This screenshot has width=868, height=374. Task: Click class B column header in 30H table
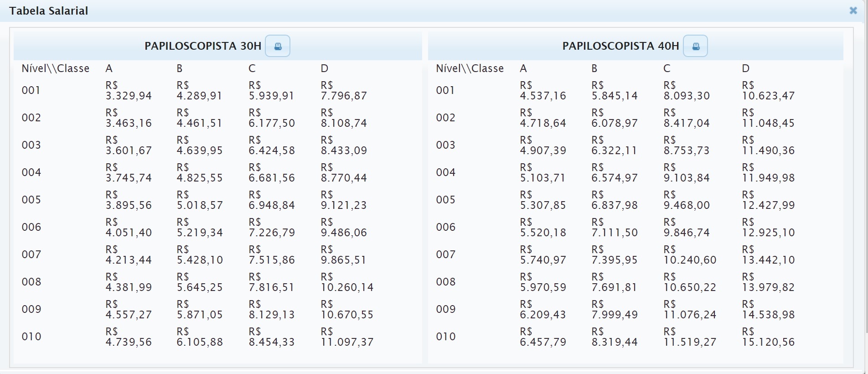coord(180,68)
